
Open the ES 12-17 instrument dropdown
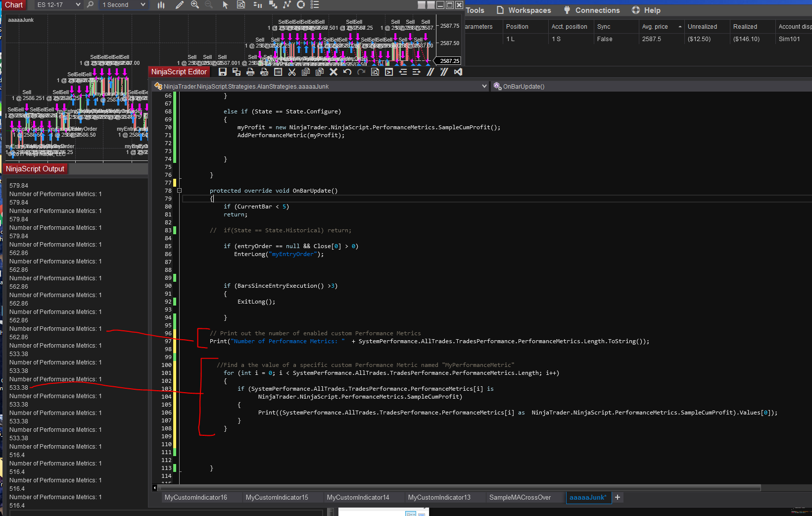(x=59, y=4)
